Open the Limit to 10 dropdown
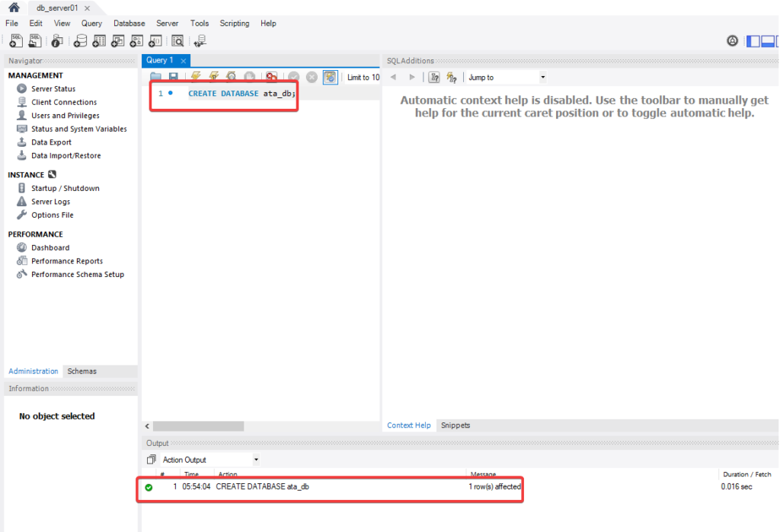 tap(363, 77)
